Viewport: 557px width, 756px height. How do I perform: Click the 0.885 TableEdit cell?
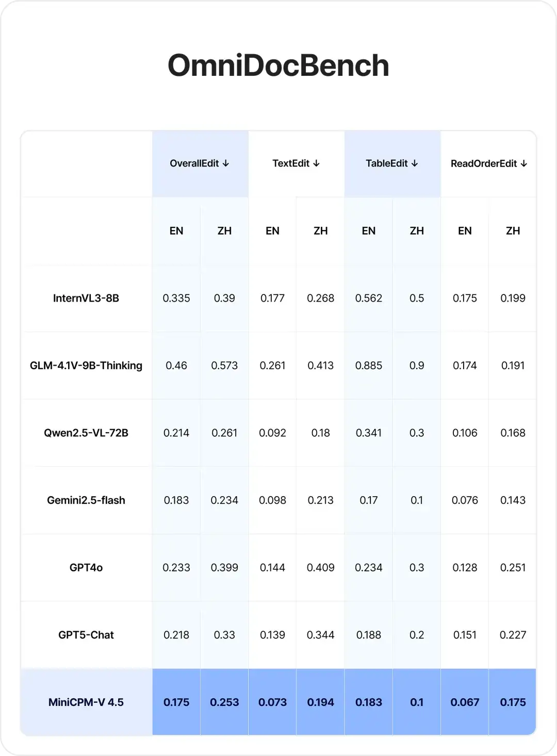pos(369,366)
